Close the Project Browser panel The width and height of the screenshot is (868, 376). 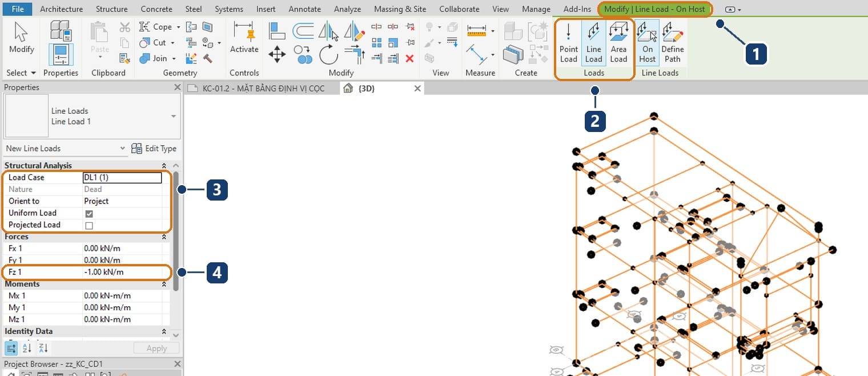point(177,364)
